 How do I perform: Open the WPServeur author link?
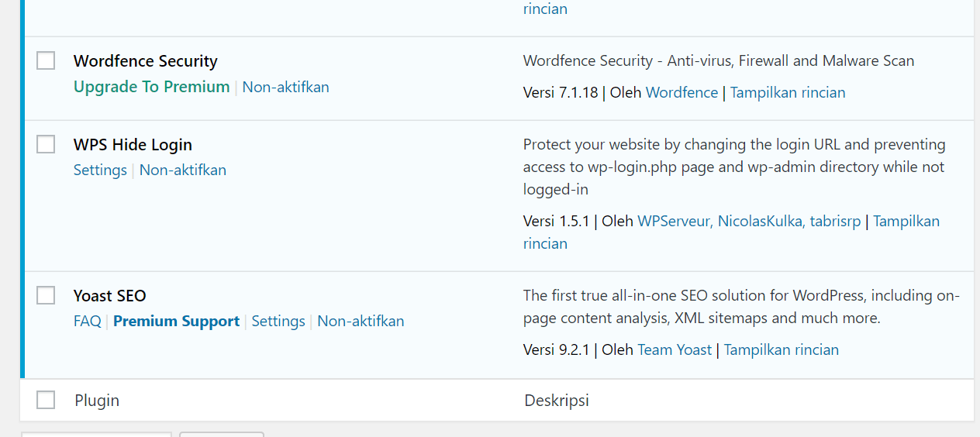point(675,221)
